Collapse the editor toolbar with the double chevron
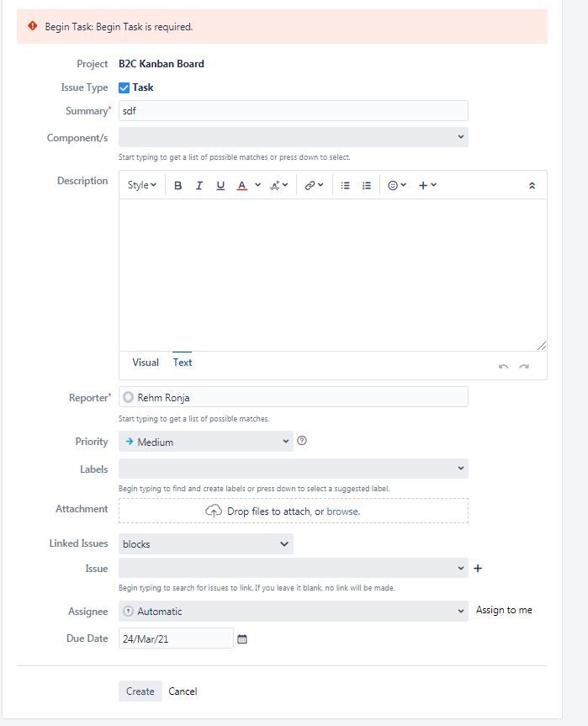 pos(532,185)
